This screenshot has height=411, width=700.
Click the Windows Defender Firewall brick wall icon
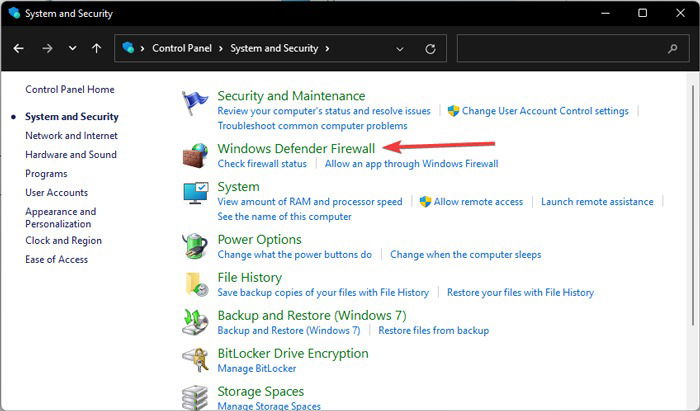coord(195,155)
